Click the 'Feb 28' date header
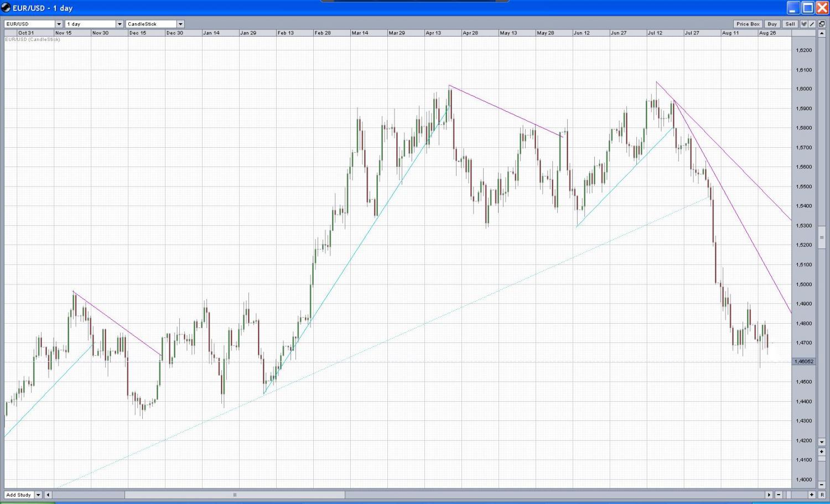 (323, 33)
